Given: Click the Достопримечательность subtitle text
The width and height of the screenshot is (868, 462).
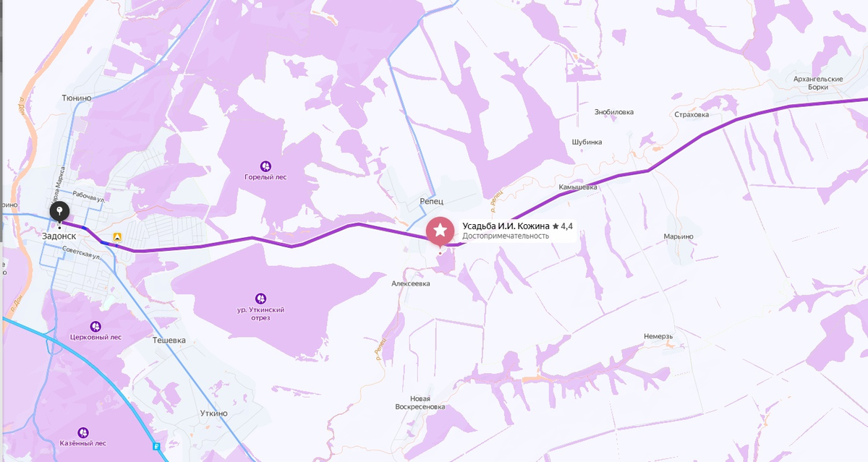Looking at the screenshot, I should coord(506,236).
